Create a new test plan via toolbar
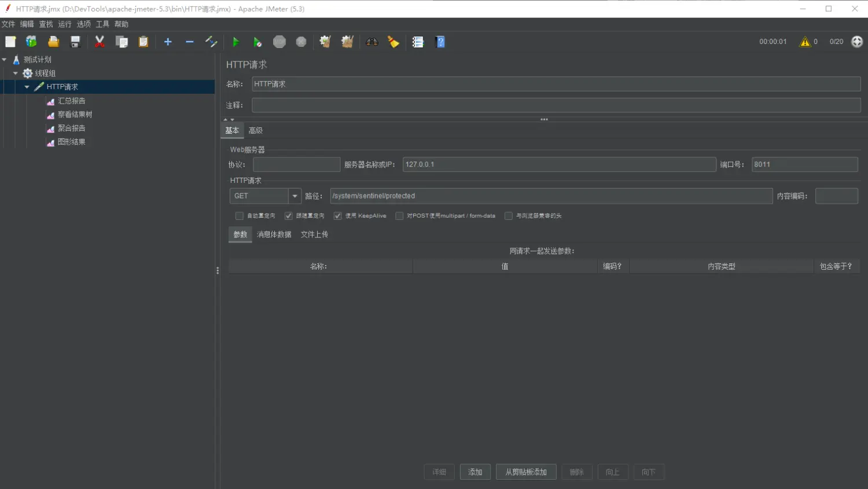This screenshot has width=868, height=489. point(10,42)
